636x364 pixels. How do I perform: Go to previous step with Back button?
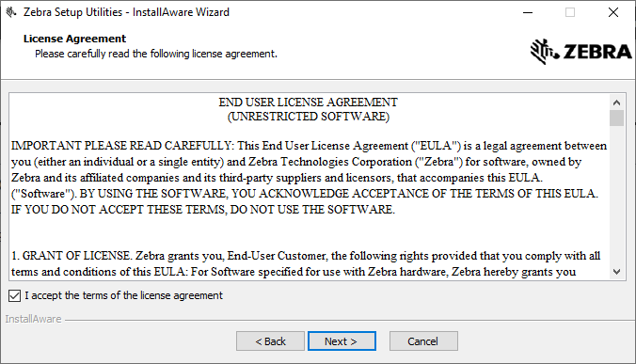pos(270,341)
